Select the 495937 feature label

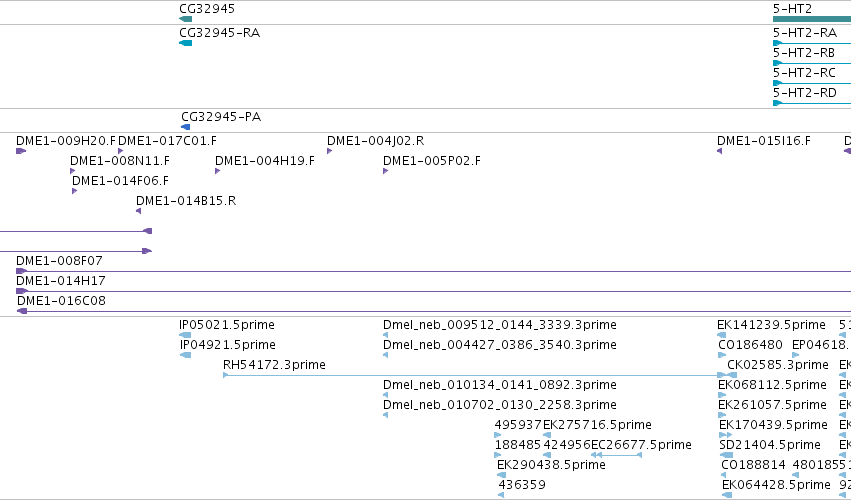click(518, 425)
